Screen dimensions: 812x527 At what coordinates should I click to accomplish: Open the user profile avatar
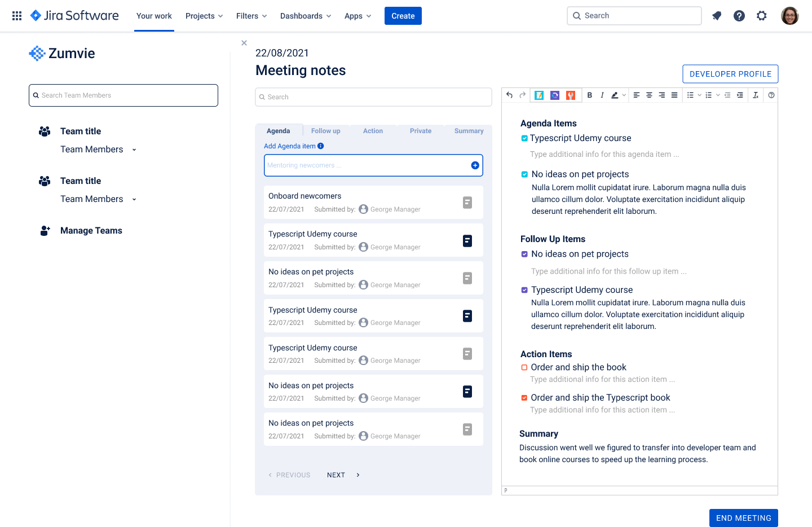click(x=790, y=16)
